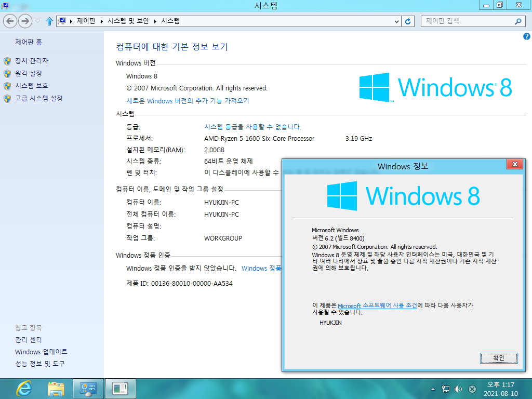Open 관리 센터 link
Screen dimensions: 532x399
click(29, 340)
